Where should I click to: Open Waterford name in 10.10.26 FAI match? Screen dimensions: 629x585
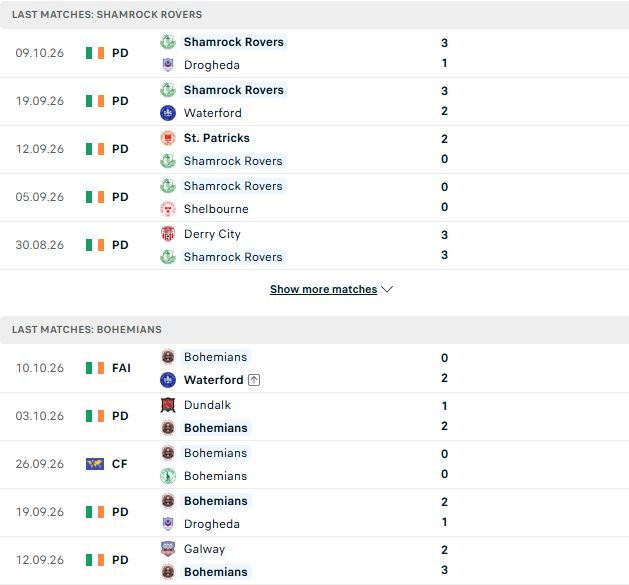coord(213,380)
